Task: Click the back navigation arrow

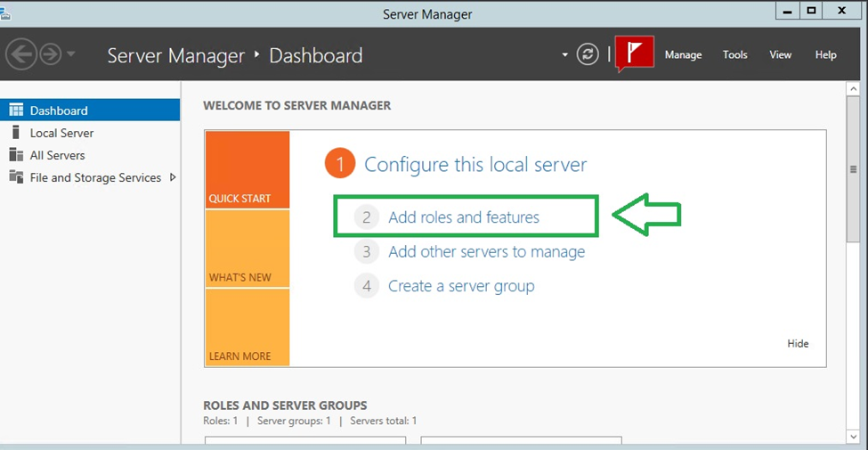Action: [21, 55]
